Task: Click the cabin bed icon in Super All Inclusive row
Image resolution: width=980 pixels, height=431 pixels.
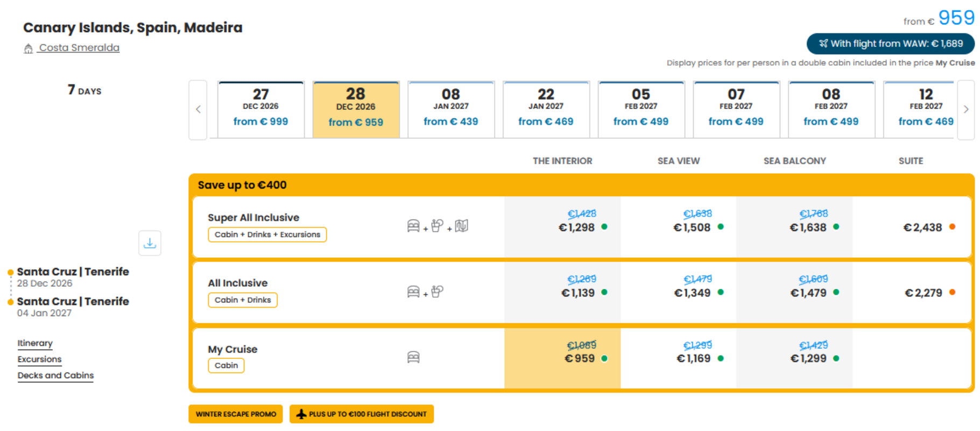Action: click(x=413, y=226)
